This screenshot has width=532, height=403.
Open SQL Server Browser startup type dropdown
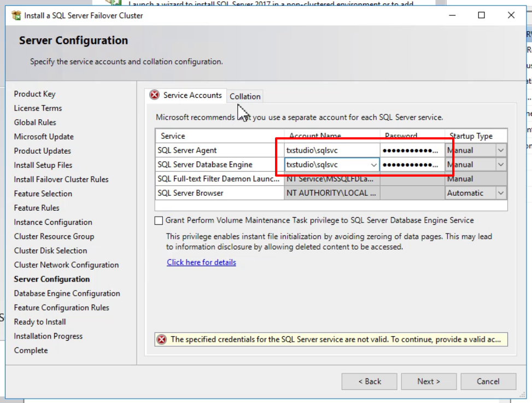(501, 193)
